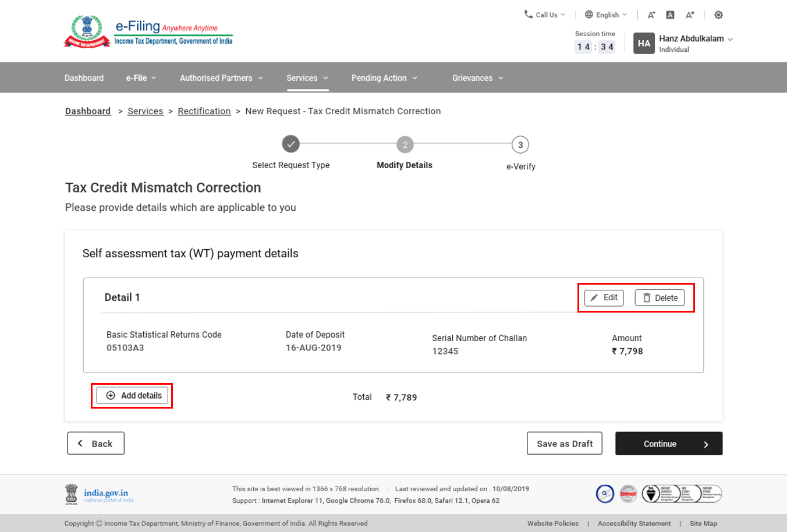Click the decrease font size icon
Image resolution: width=787 pixels, height=532 pixels.
point(651,15)
